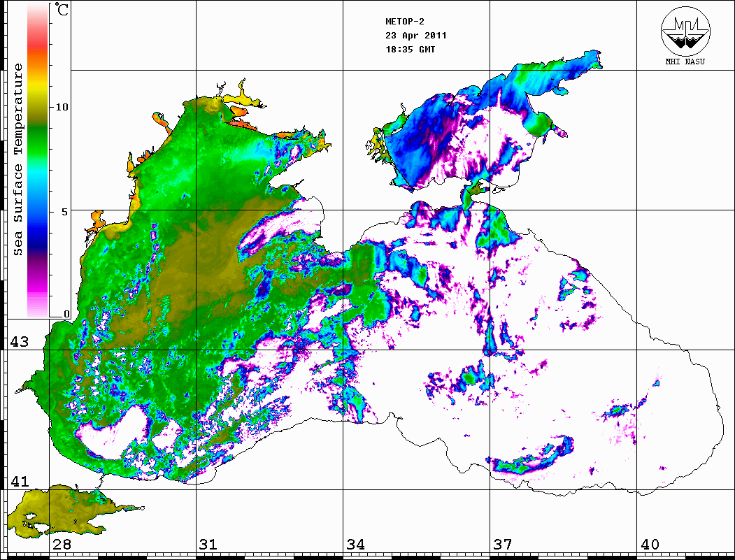735x560 pixels.
Task: Click the 10 tick label on the temperature scale
Action: point(62,107)
